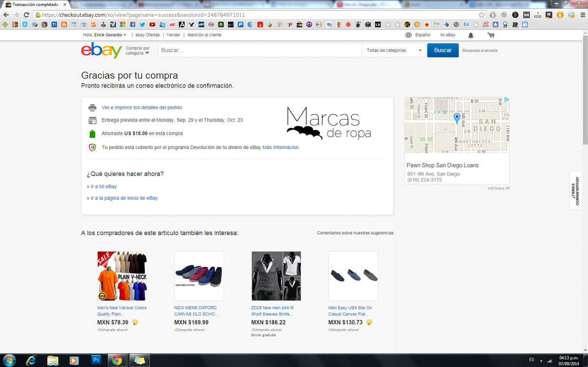Open the honey-orange h extension icon
Screen dimensions: 588x367
pyautogui.click(x=560, y=15)
